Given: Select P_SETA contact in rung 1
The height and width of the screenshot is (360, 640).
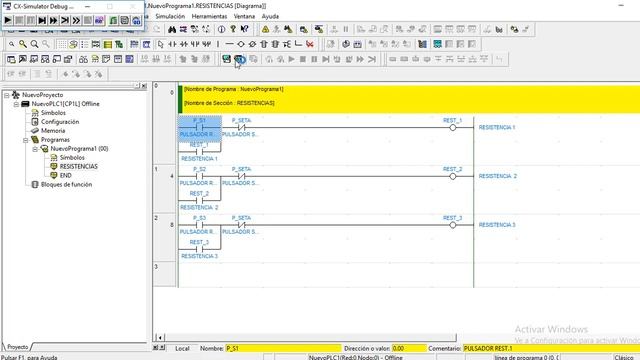Looking at the screenshot, I should tap(241, 176).
